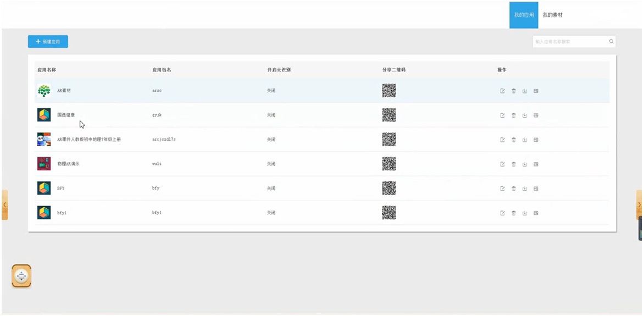Viewport: 644px width, 316px height.
Task: Select the app name BFY
Action: pyautogui.click(x=61, y=188)
